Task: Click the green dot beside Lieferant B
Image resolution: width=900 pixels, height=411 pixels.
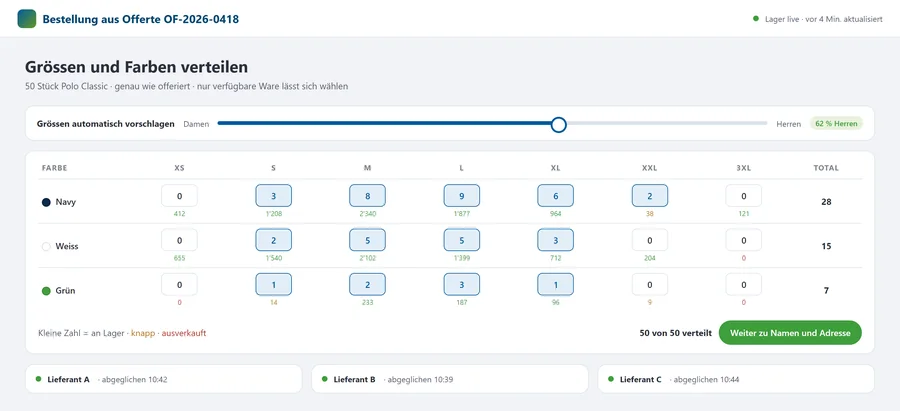Action: [x=325, y=379]
